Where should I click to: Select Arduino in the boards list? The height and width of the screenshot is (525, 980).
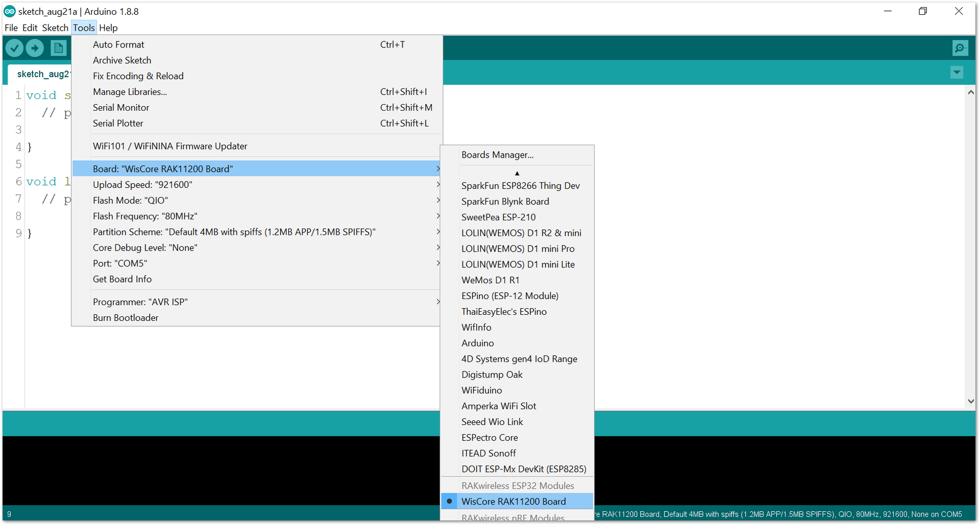(x=517, y=344)
